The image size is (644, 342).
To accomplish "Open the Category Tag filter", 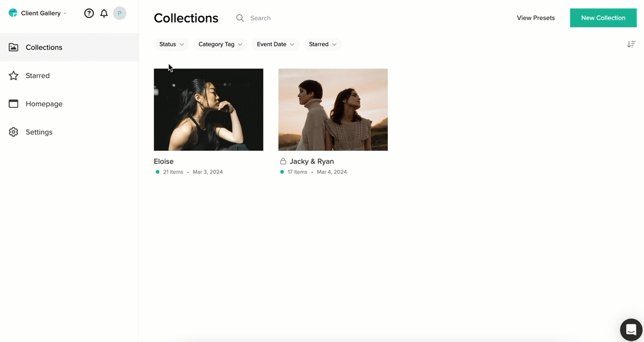I will coord(220,44).
